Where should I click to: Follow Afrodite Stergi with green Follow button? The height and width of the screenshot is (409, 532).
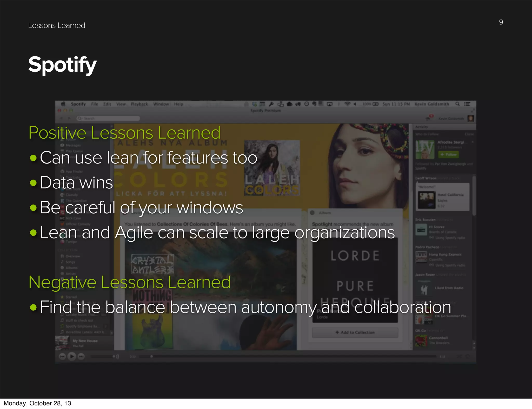(x=448, y=155)
